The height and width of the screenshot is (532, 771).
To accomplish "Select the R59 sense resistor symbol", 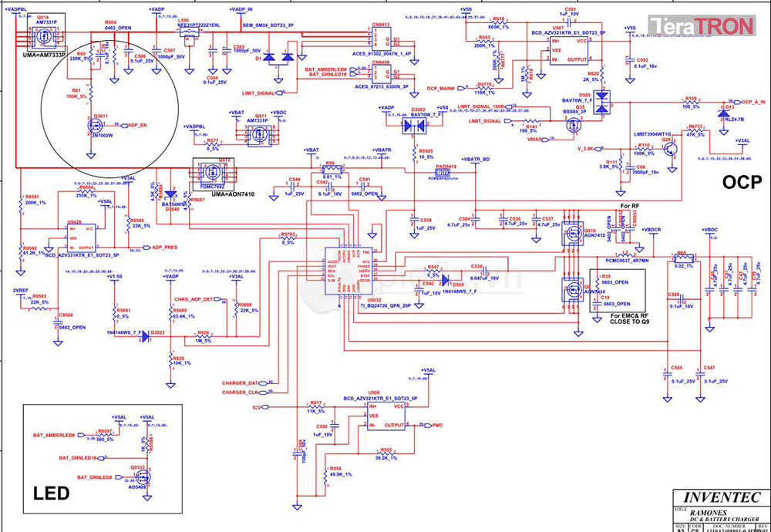I will point(332,170).
